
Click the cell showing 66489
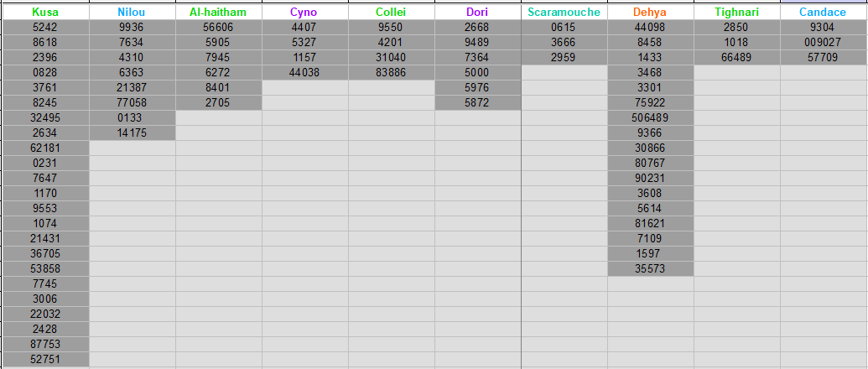point(737,58)
